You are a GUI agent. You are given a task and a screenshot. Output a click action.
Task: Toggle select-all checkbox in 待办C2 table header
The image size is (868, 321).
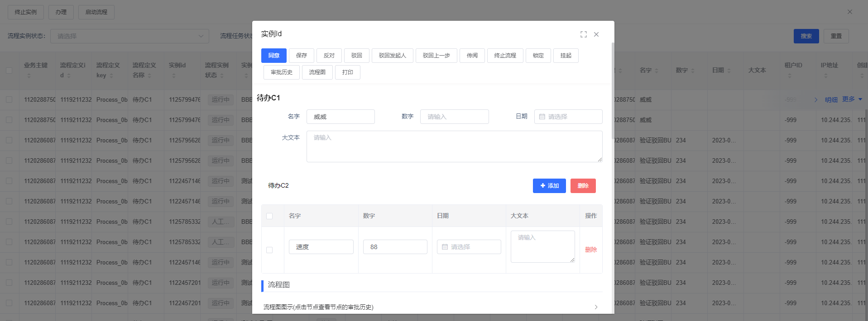pos(269,216)
